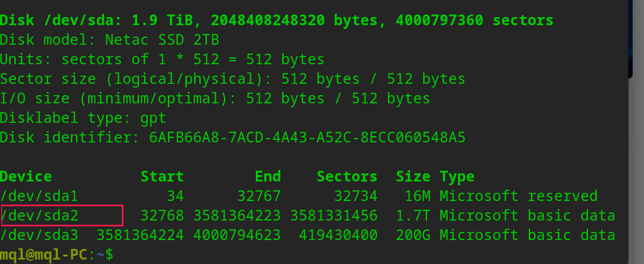Click the 'Sectors' column header

click(x=347, y=176)
